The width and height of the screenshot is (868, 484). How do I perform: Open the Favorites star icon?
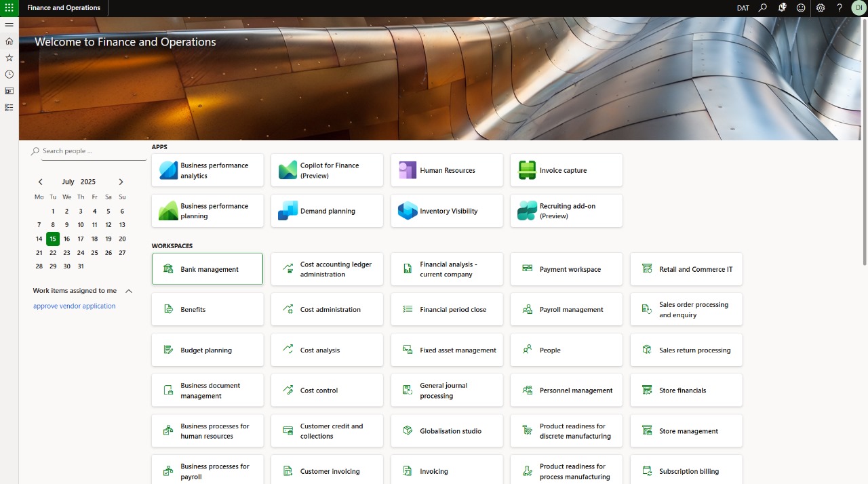coord(9,58)
